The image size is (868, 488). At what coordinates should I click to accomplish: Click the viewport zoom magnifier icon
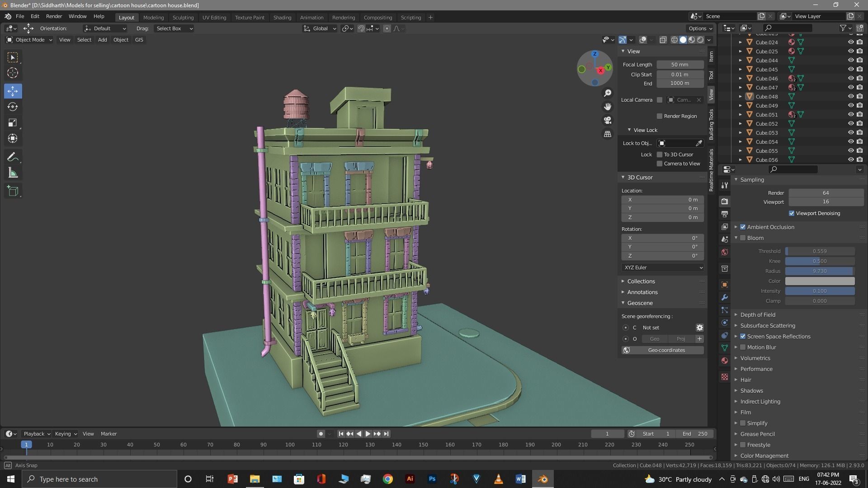click(608, 93)
